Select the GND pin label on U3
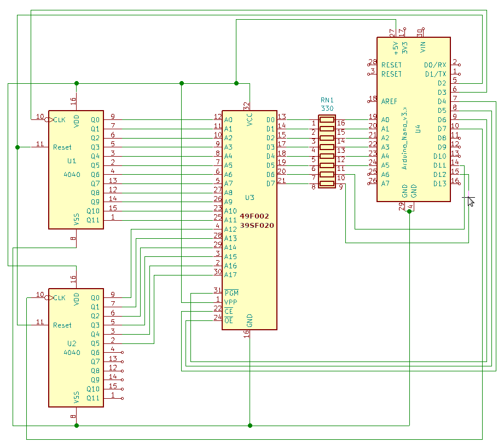 click(250, 321)
